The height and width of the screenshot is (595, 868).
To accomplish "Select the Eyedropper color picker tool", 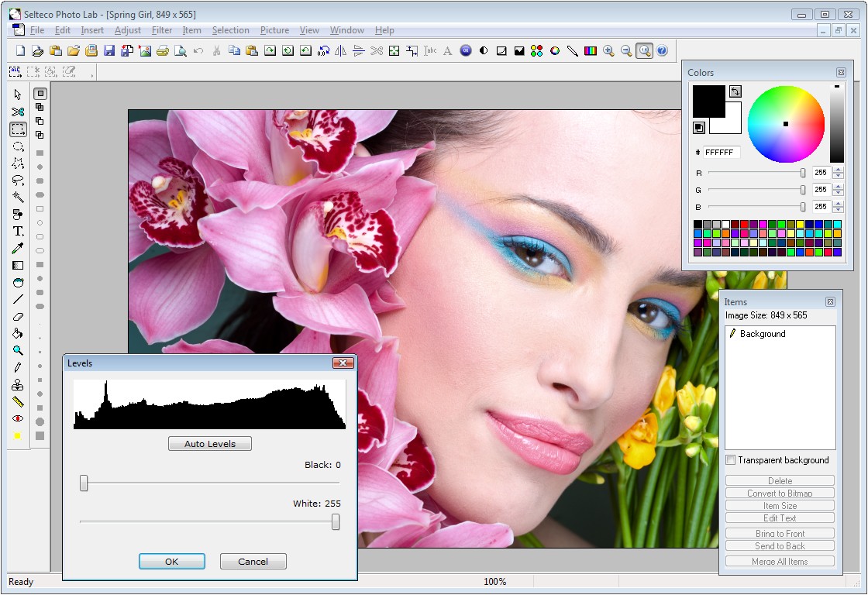I will click(x=18, y=249).
